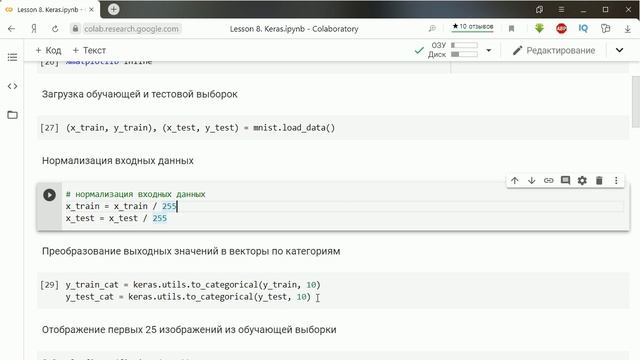640x360 pixels.
Task: Move selected cell up
Action: click(514, 180)
